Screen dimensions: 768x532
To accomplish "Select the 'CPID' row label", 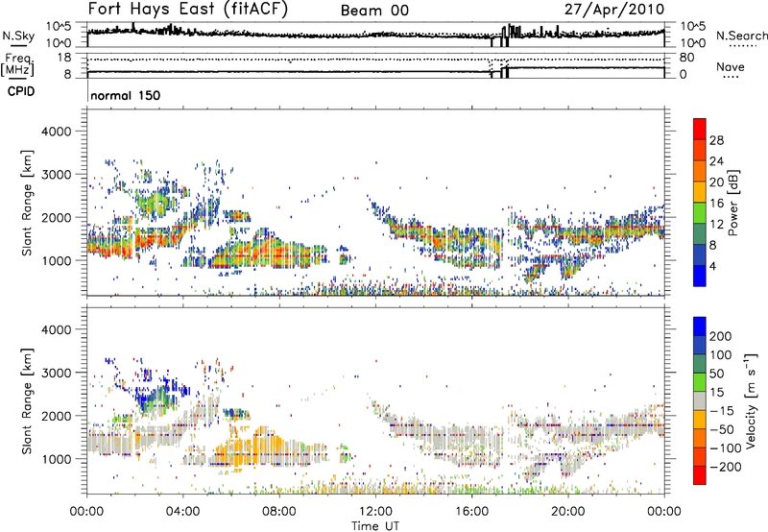I will click(21, 91).
